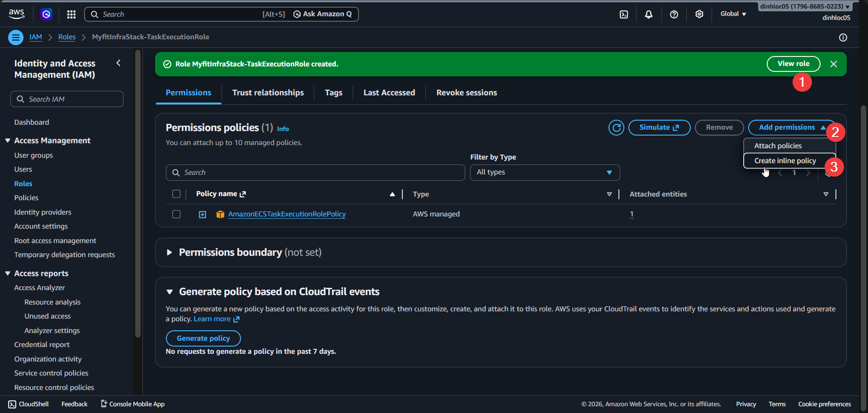Screen dimensions: 868x413
Task: Choose Create inline policy from the menu
Action: coord(785,160)
